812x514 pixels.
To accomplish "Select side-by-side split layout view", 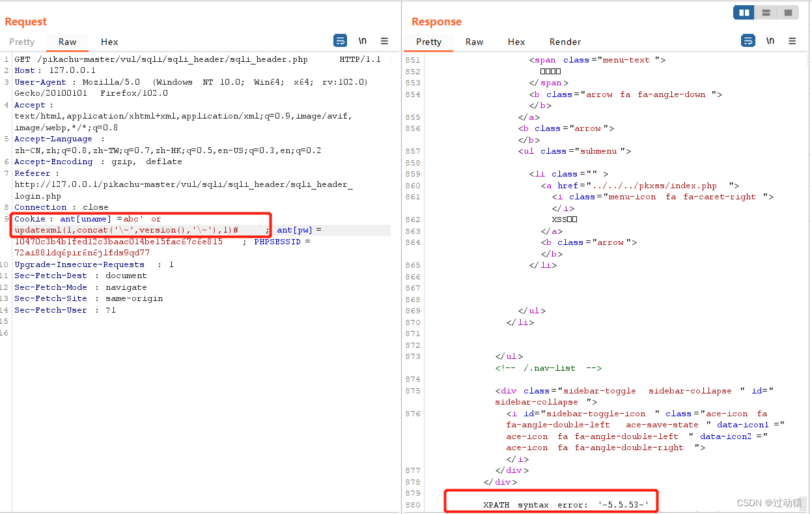I will [744, 12].
